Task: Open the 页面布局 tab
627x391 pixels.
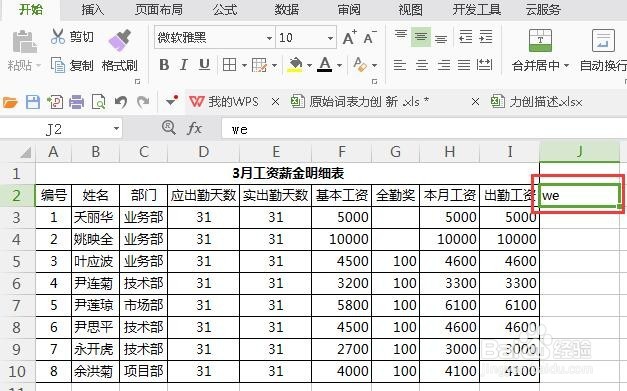Action: click(159, 9)
